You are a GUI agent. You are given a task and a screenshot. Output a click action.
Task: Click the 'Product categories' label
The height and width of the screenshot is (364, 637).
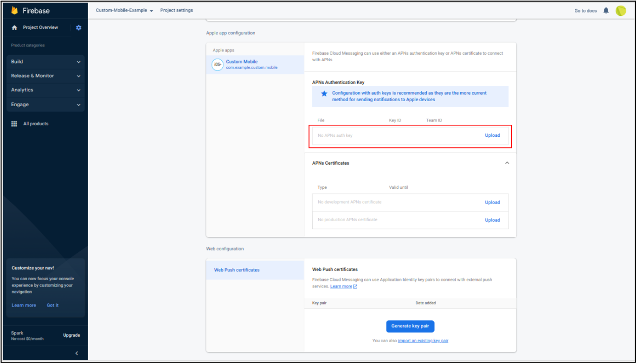click(x=28, y=45)
